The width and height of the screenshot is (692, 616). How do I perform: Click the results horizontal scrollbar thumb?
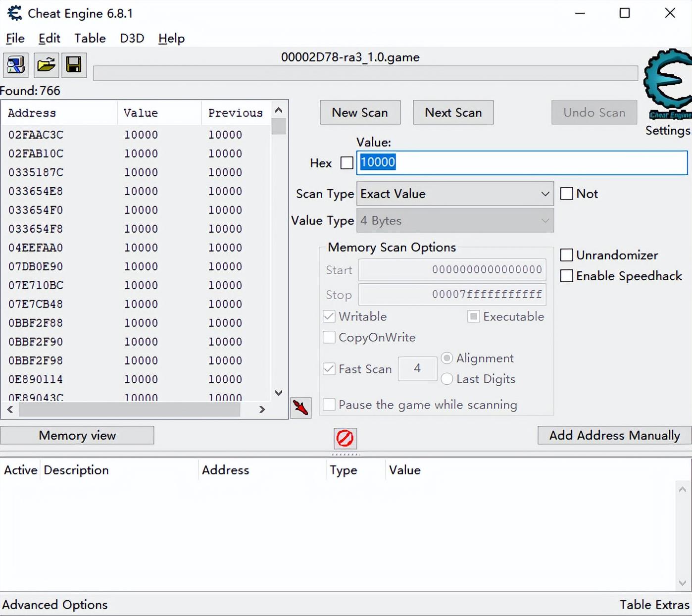129,410
